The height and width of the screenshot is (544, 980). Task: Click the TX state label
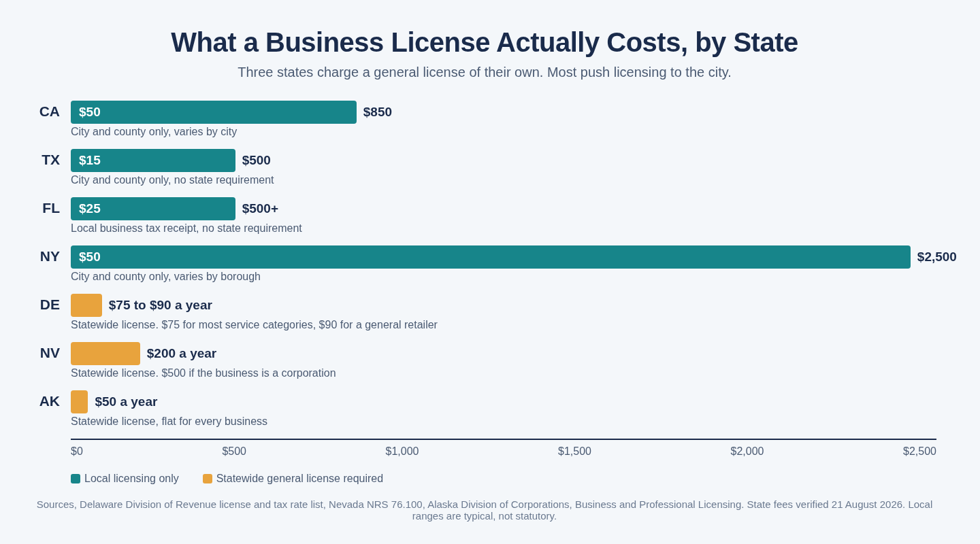(50, 160)
